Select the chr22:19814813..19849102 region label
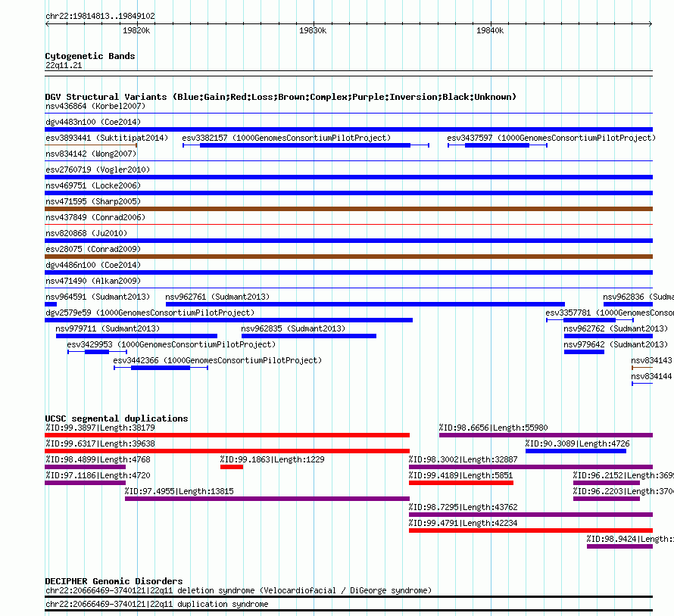Screen dimensions: 674x616 (100, 17)
